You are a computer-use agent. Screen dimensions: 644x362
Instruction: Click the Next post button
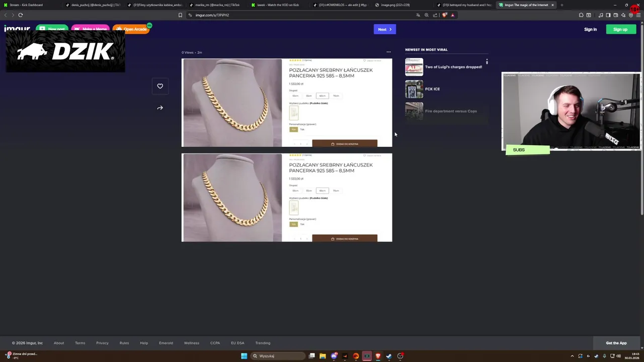point(385,29)
